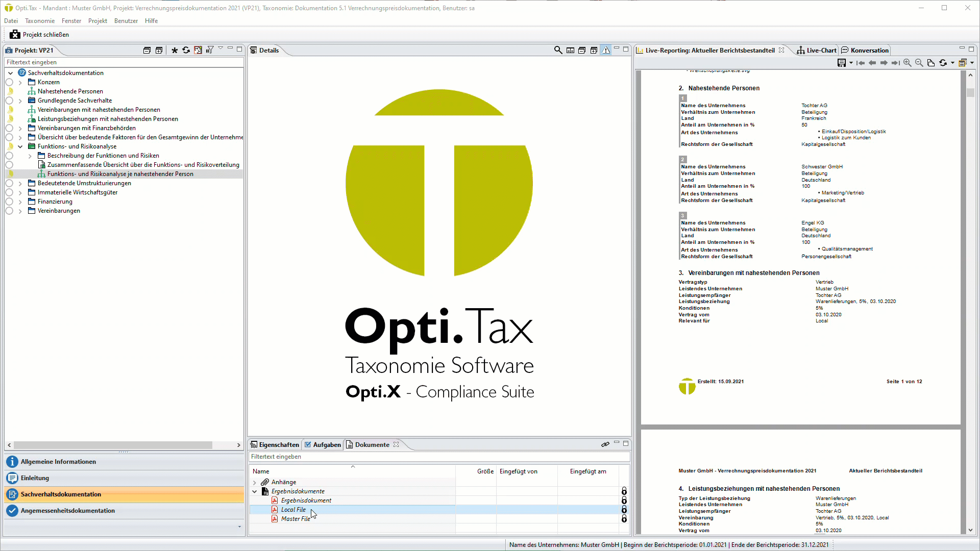Click the red checkered icon in project toolbar

click(198, 50)
